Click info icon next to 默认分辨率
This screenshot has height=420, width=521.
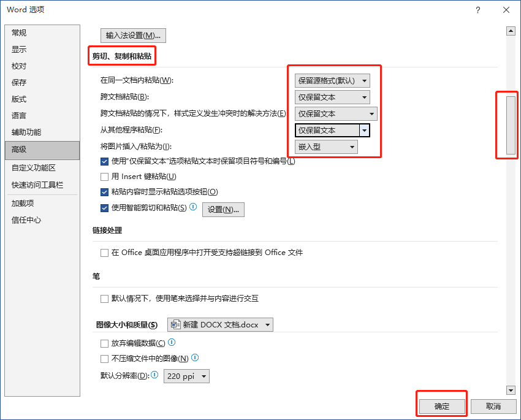[154, 375]
